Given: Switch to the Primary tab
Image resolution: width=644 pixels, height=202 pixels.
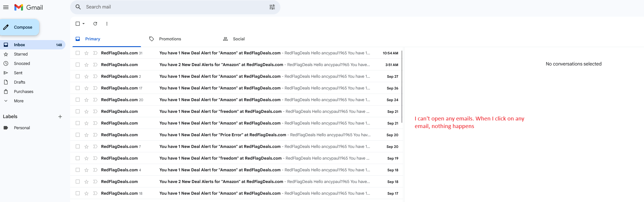Looking at the screenshot, I should point(107,39).
